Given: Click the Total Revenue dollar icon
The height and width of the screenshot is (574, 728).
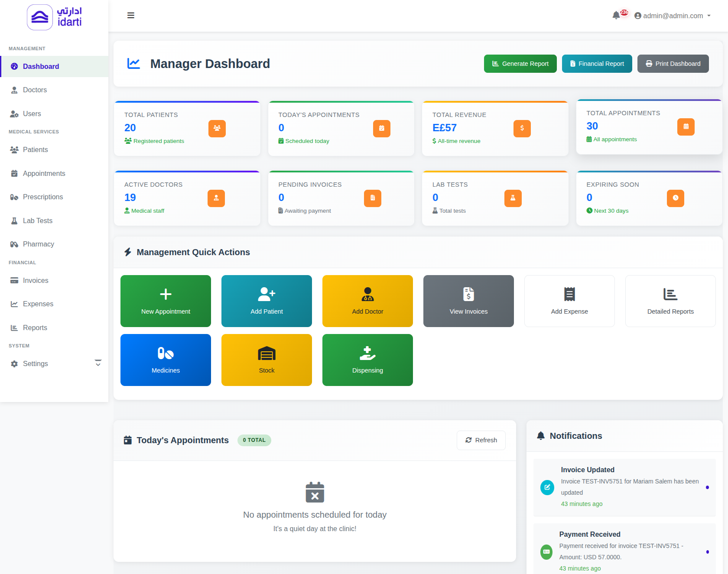Looking at the screenshot, I should (522, 128).
